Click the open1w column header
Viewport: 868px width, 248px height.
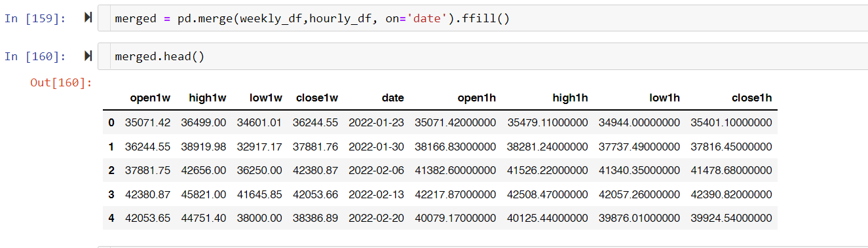click(x=150, y=98)
